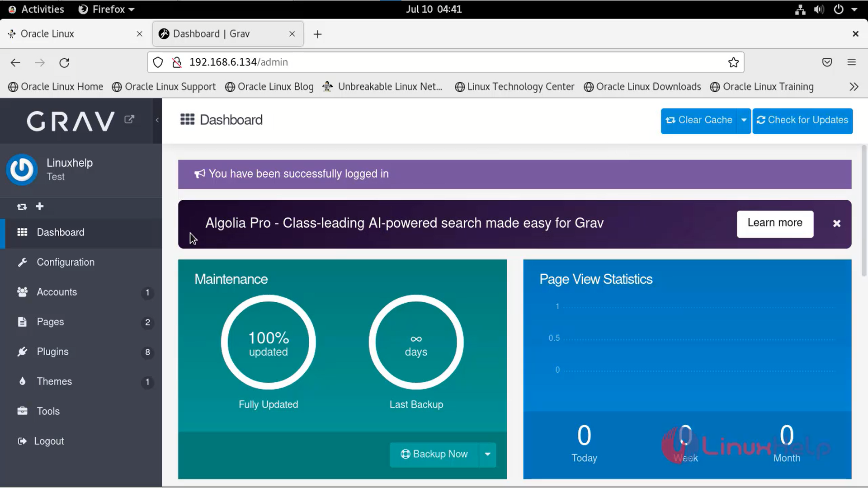Click the Plugins plug icon
Screen dimensions: 868x488
(22, 352)
